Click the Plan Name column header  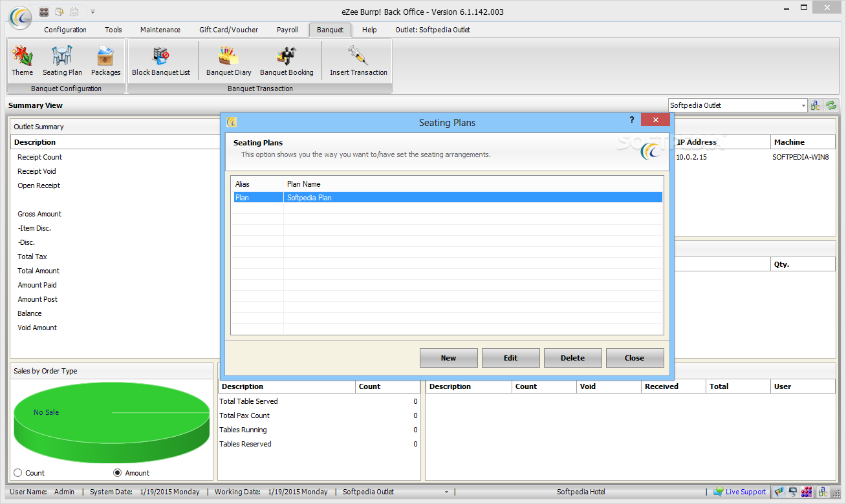pos(473,184)
